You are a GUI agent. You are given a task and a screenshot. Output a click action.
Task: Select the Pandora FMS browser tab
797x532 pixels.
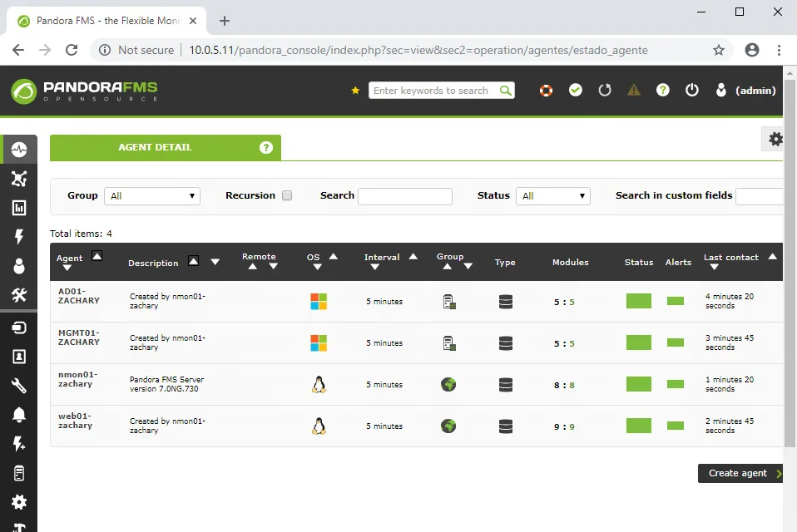[x=106, y=21]
